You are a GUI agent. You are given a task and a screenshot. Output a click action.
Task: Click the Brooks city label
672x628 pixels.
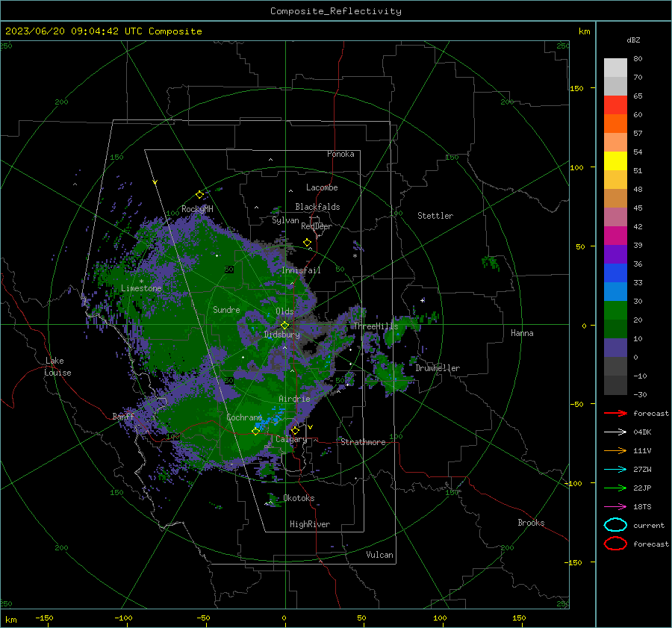coord(531,523)
